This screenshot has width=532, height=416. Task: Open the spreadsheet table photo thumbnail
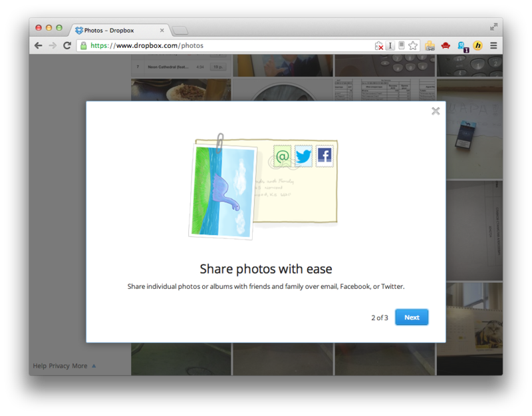click(385, 90)
